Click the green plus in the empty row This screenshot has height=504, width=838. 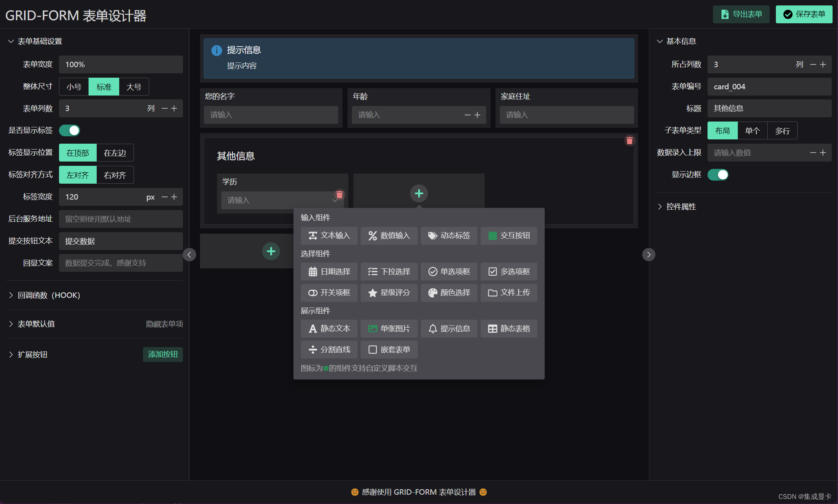tap(271, 251)
